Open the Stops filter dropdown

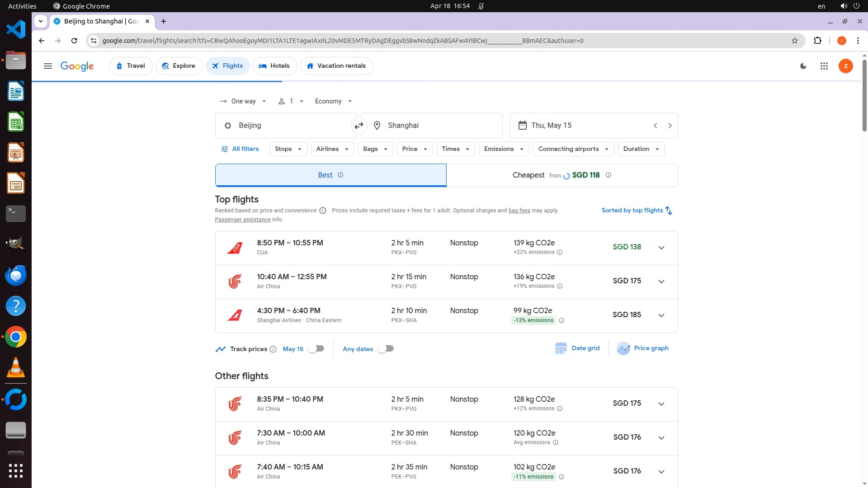pos(288,149)
